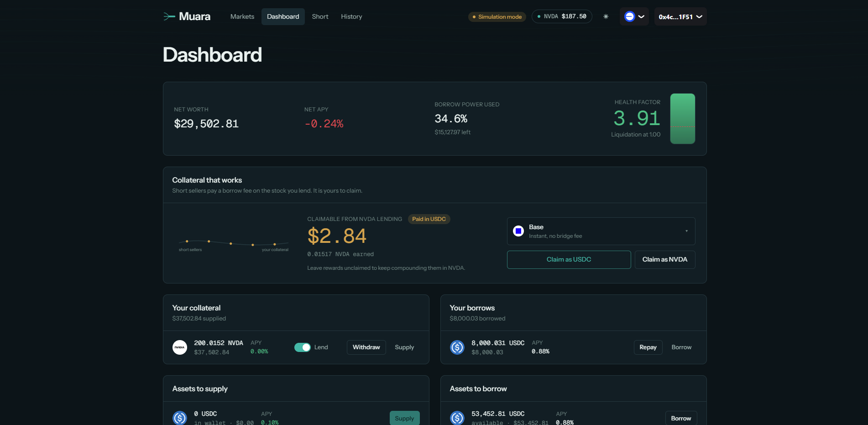Open the History tab

coord(351,16)
